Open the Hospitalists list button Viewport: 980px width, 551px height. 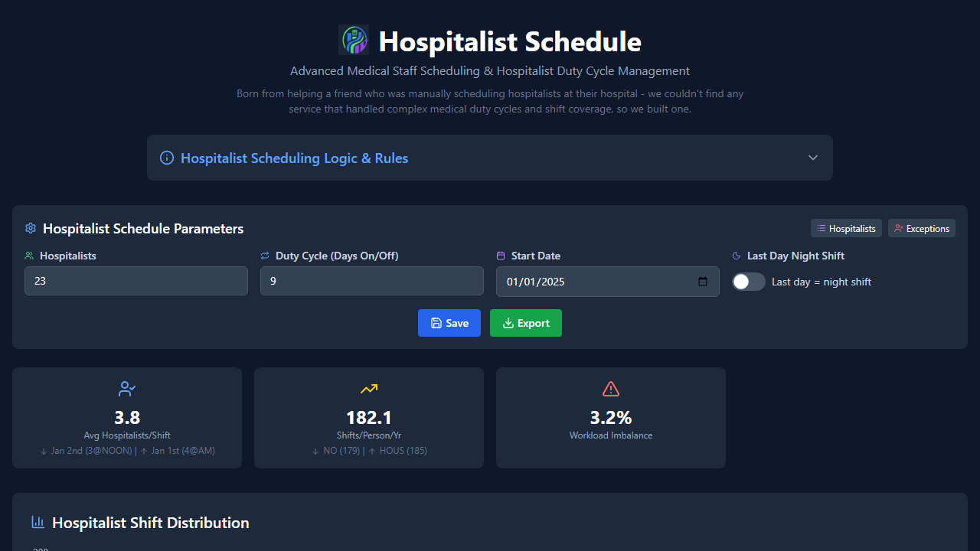pyautogui.click(x=846, y=228)
